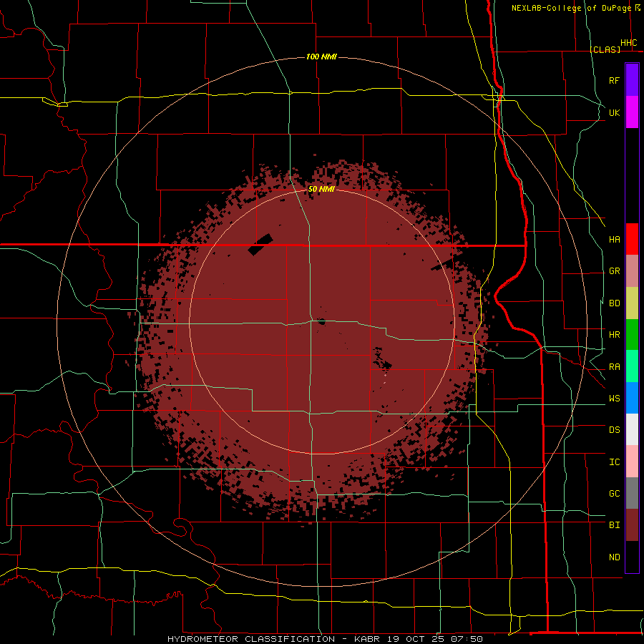Click the [CLAS] unit label
This screenshot has height=644, width=644.
(x=605, y=49)
